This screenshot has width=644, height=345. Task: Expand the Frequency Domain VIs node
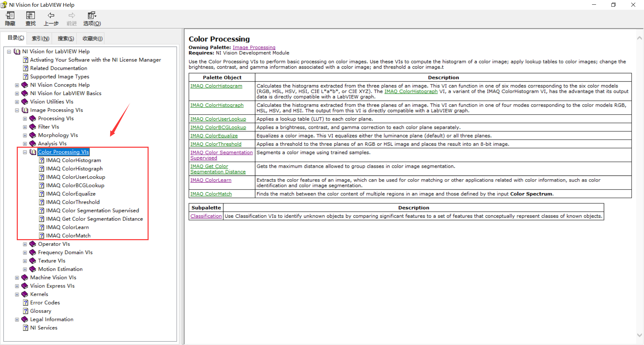coord(25,253)
